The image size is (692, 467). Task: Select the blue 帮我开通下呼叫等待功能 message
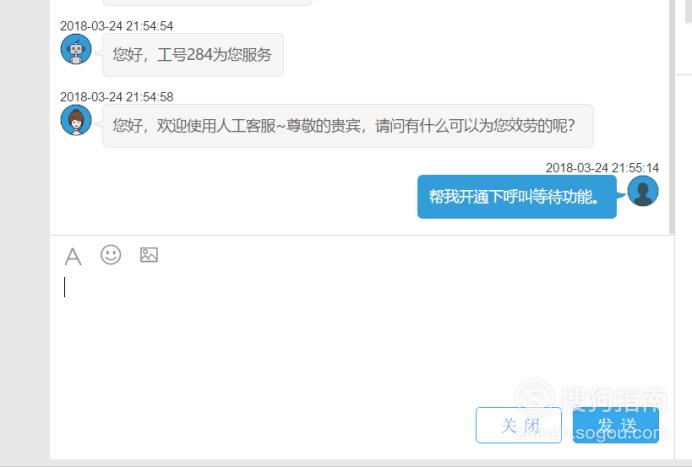517,197
